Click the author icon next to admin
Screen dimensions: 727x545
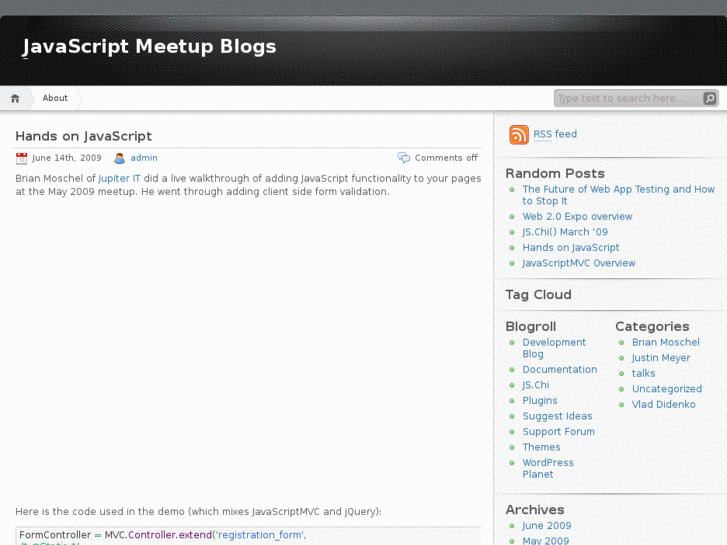tap(120, 158)
